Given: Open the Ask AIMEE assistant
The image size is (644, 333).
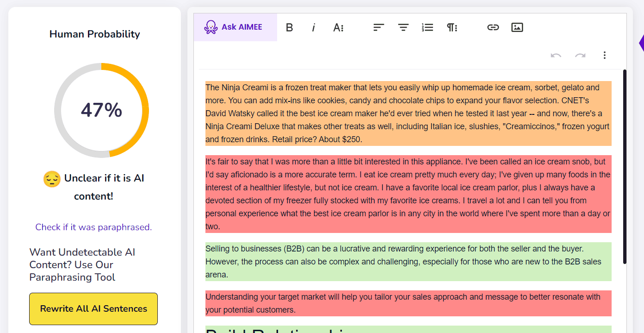Looking at the screenshot, I should [235, 27].
